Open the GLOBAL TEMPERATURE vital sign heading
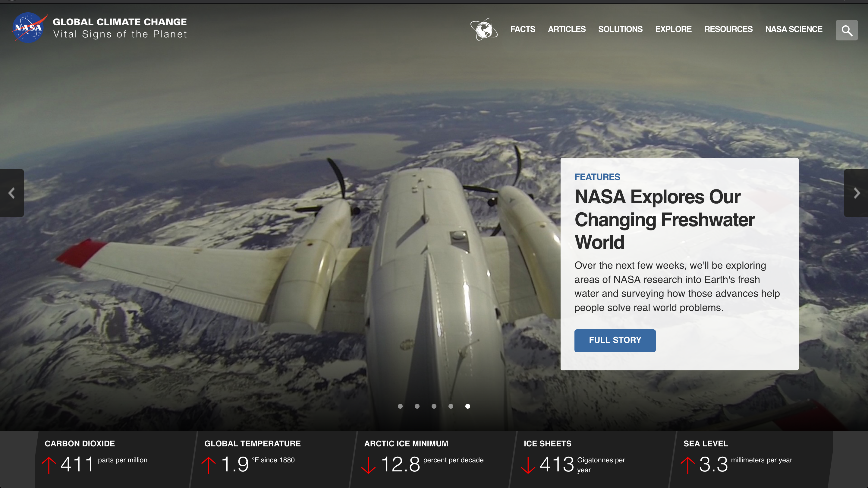The width and height of the screenshot is (868, 488). [x=252, y=443]
